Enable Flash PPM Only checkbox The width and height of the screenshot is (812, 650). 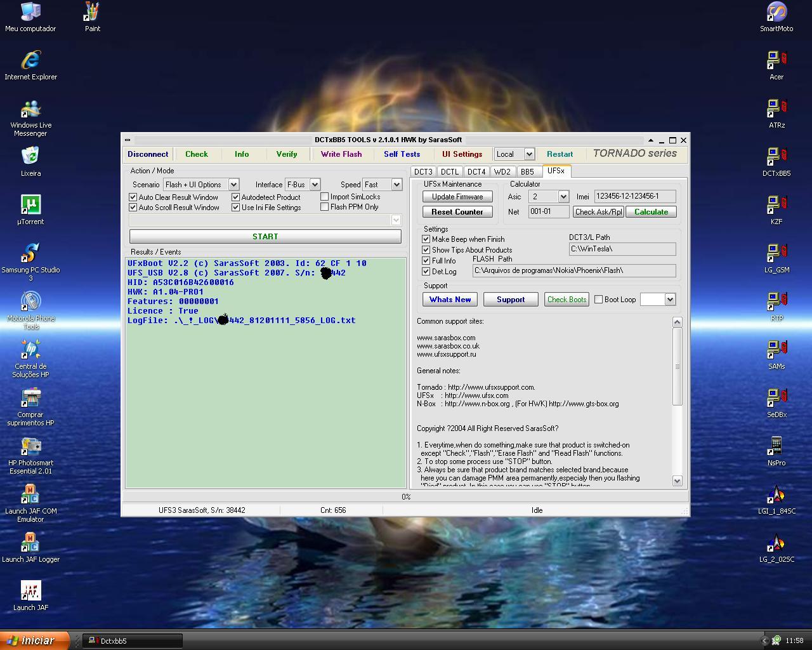(325, 207)
